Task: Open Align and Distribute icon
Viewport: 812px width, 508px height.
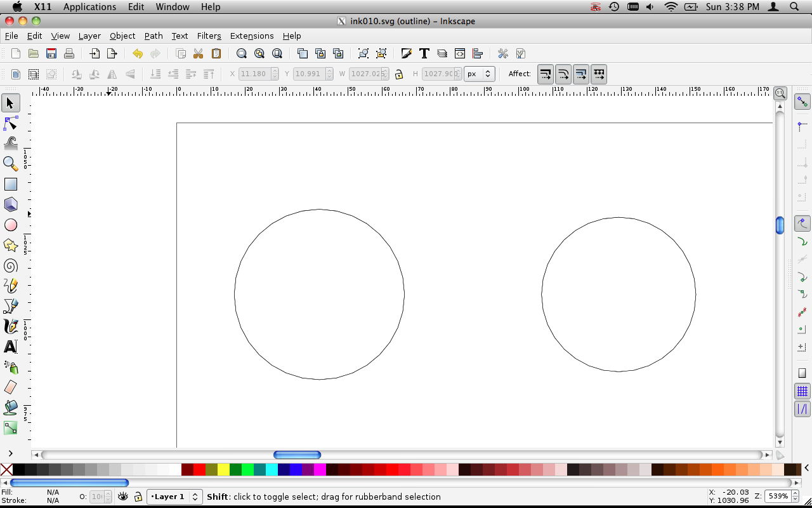Action: pos(478,53)
